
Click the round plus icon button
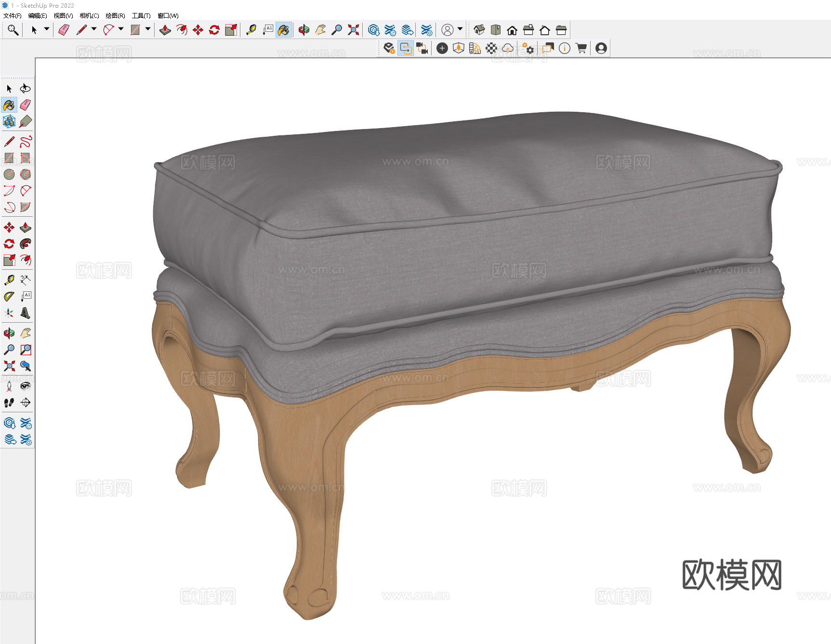(x=442, y=48)
